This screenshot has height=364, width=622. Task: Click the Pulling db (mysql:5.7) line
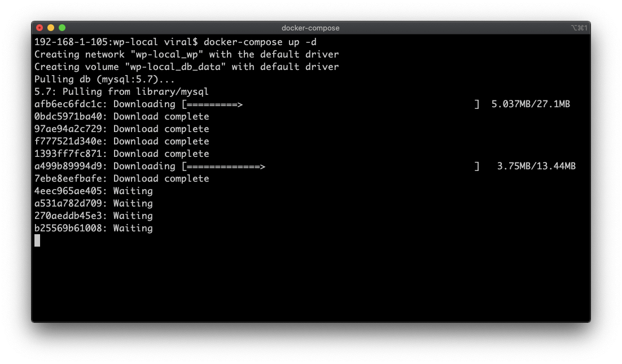tap(105, 80)
